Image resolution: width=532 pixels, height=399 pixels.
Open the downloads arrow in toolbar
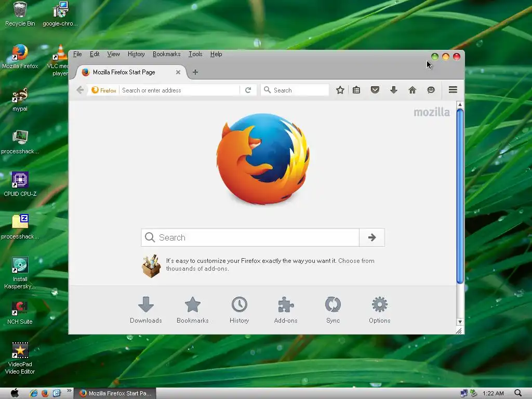coord(394,90)
